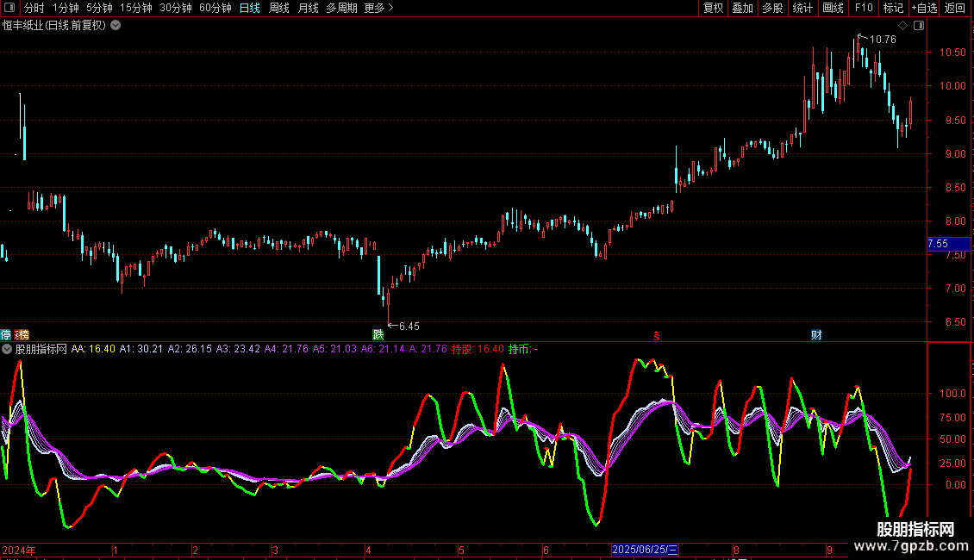The width and height of the screenshot is (974, 560).
Task: Open the 画线 drawing tools
Action: click(x=833, y=8)
